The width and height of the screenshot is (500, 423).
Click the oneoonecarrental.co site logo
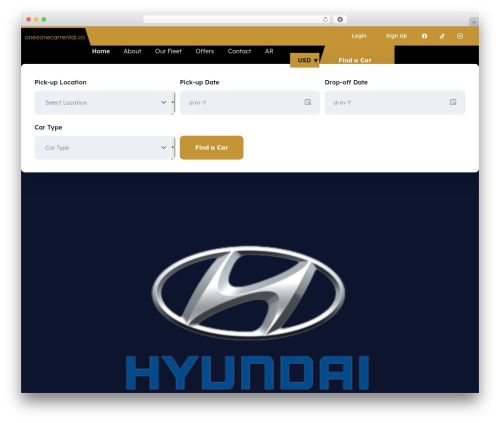[55, 37]
